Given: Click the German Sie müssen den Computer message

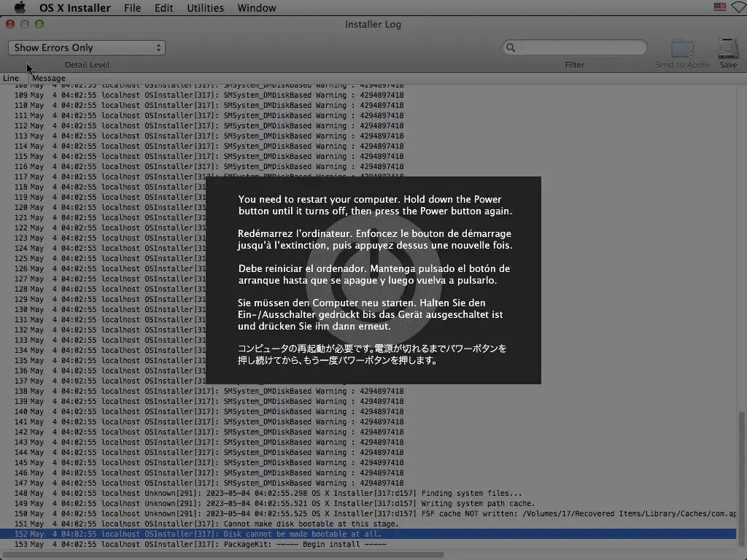Looking at the screenshot, I should 371,314.
